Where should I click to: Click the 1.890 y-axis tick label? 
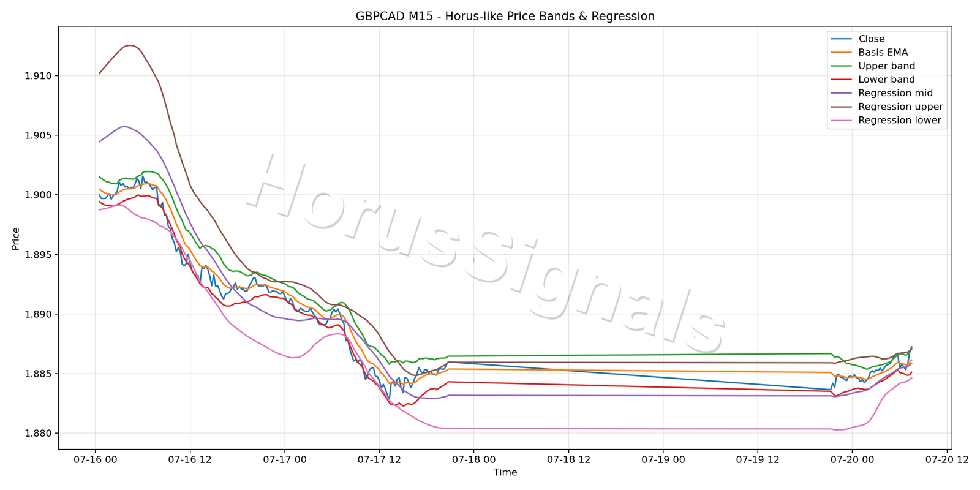point(38,314)
